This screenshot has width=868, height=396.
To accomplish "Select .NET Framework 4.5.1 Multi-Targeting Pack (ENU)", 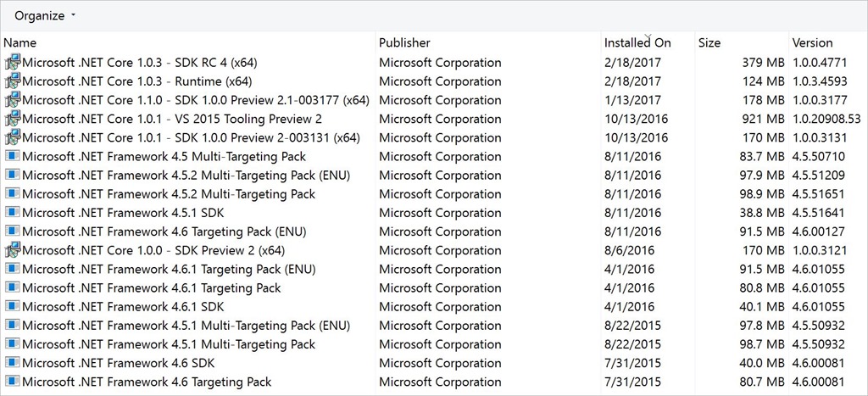I will point(186,326).
